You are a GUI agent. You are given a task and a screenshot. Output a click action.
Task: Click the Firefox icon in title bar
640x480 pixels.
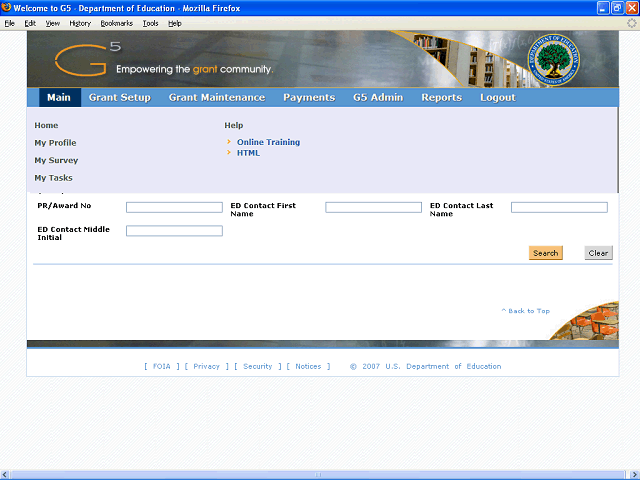6,8
